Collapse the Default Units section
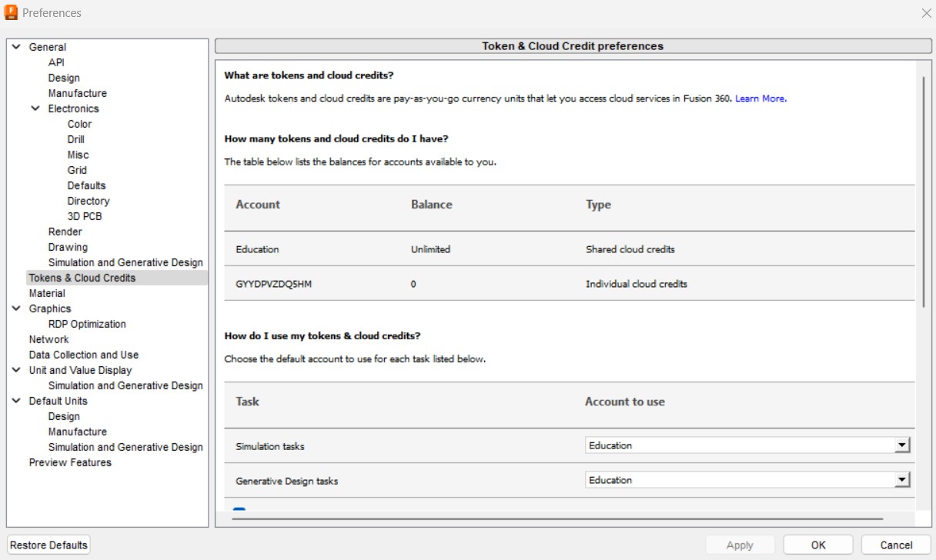This screenshot has height=560, width=936. (x=16, y=401)
